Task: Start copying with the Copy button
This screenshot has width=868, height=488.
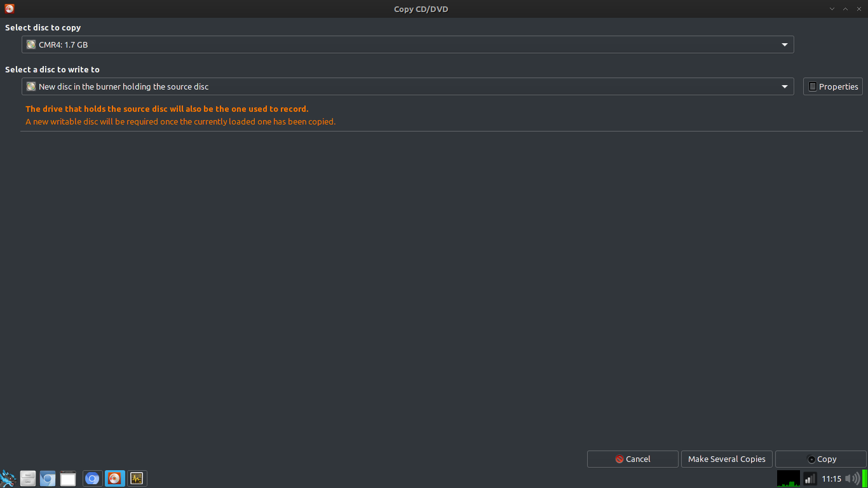Action: [820, 459]
